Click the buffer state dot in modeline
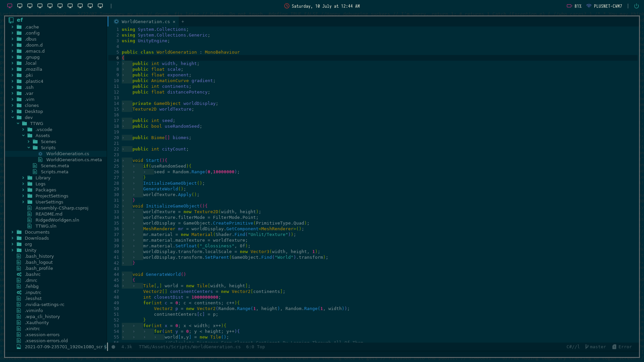The image size is (644, 362). pos(113,347)
